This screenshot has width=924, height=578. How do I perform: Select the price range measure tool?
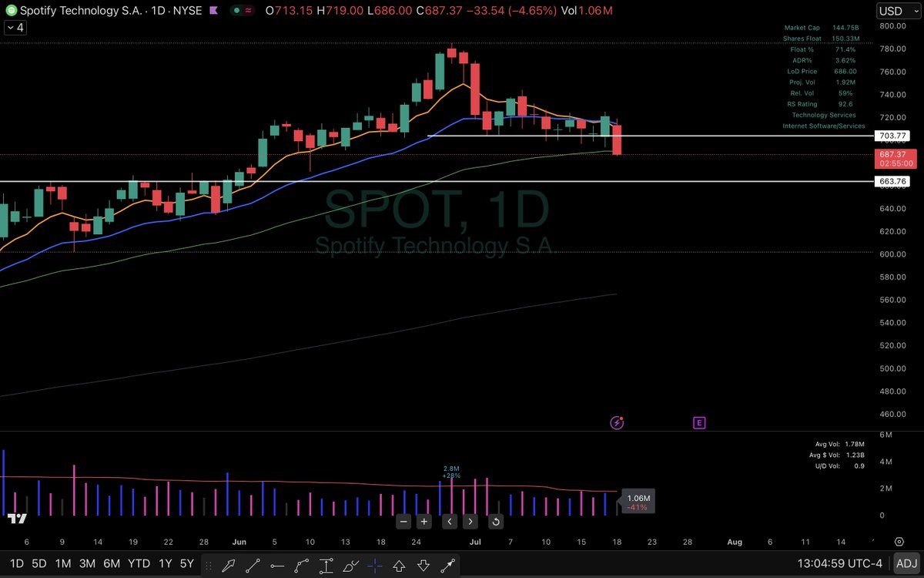[326, 566]
